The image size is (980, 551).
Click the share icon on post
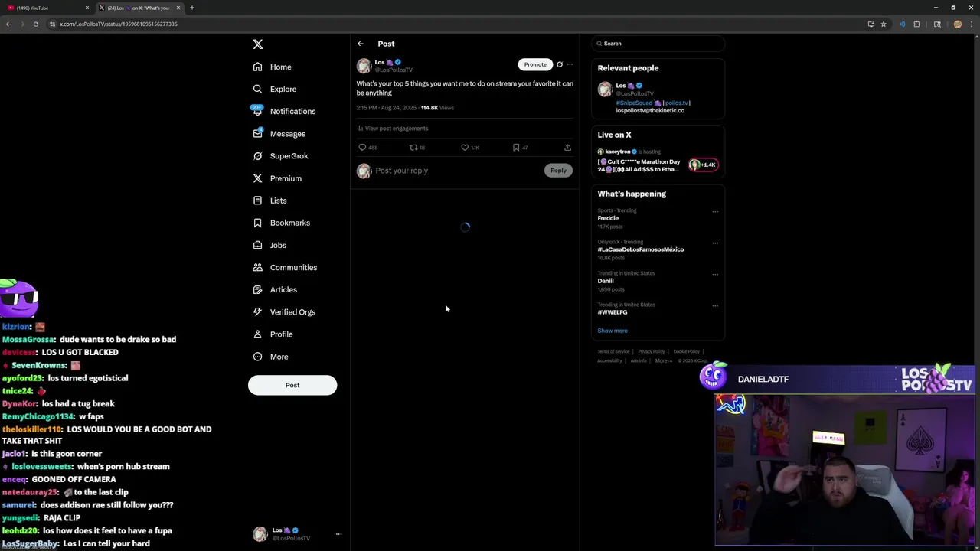pos(567,147)
